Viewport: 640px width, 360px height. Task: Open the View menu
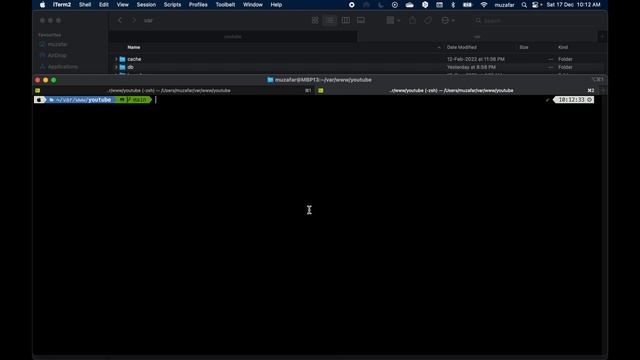click(122, 5)
